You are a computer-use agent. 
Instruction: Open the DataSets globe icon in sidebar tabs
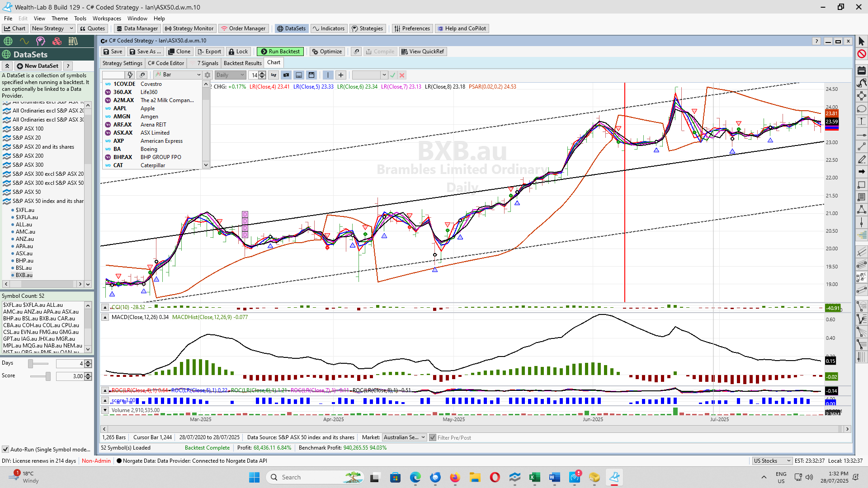coord(8,41)
